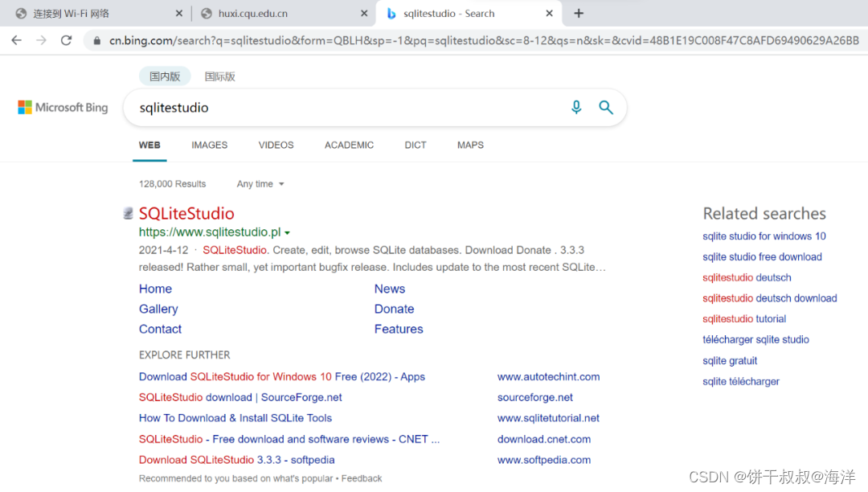Open the MAPS results tab
Screen dimensions: 868x492
point(470,145)
